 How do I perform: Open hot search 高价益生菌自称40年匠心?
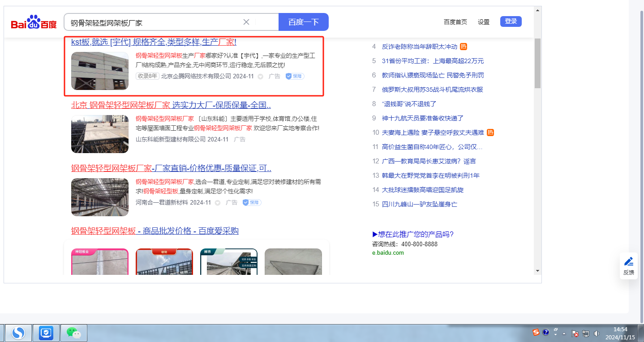click(432, 147)
